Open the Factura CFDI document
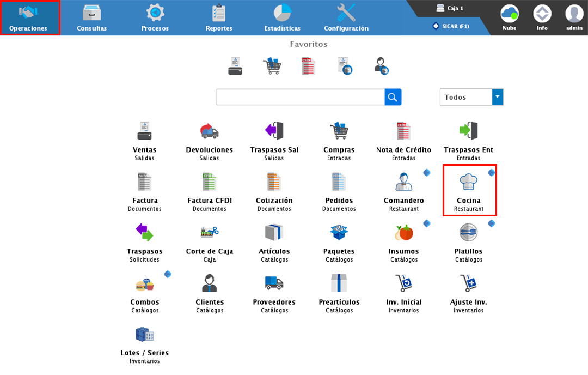The image size is (588, 375). tap(210, 182)
